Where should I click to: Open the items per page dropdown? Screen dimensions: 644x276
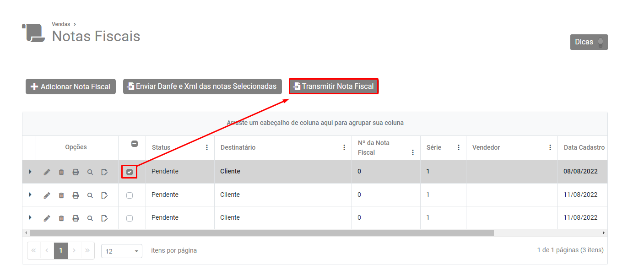point(122,251)
